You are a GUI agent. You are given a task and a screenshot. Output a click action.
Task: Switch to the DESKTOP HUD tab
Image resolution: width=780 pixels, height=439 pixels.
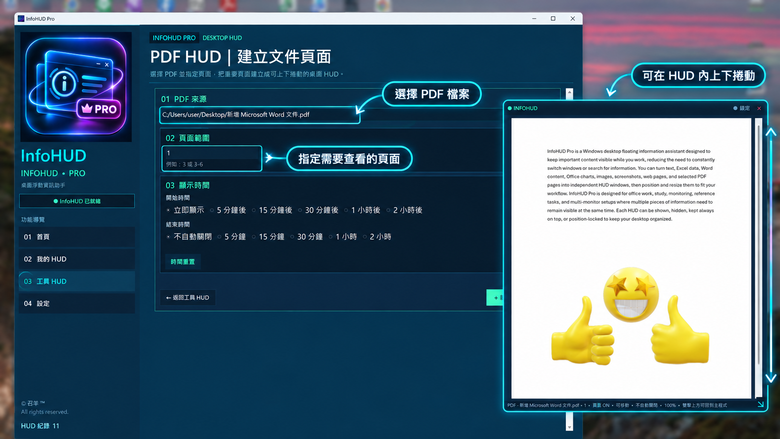tap(222, 38)
